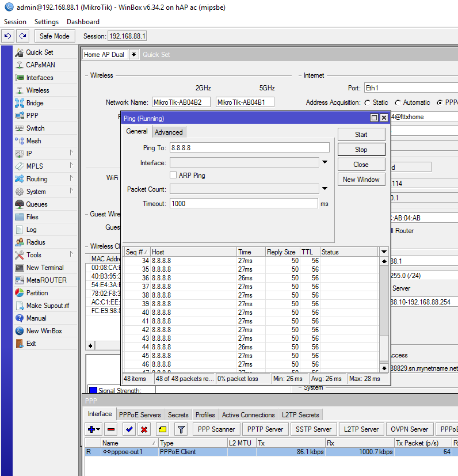Viewport: 458px width, 476px height.
Task: Enable the ARP Ping checkbox
Action: (173, 175)
